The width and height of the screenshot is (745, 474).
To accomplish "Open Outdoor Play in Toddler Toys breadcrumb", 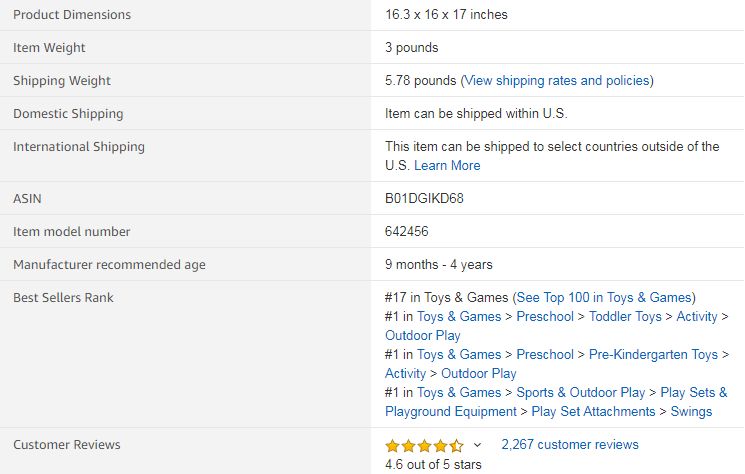I will click(423, 335).
